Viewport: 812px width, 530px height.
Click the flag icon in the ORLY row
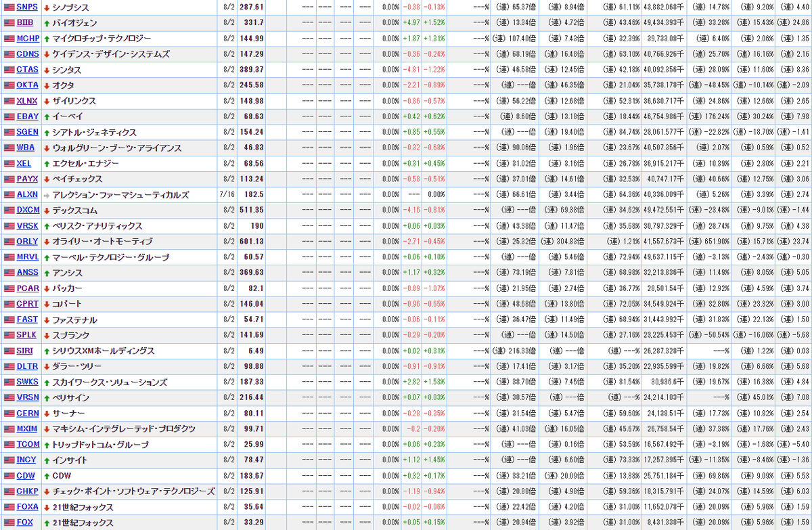click(x=9, y=242)
